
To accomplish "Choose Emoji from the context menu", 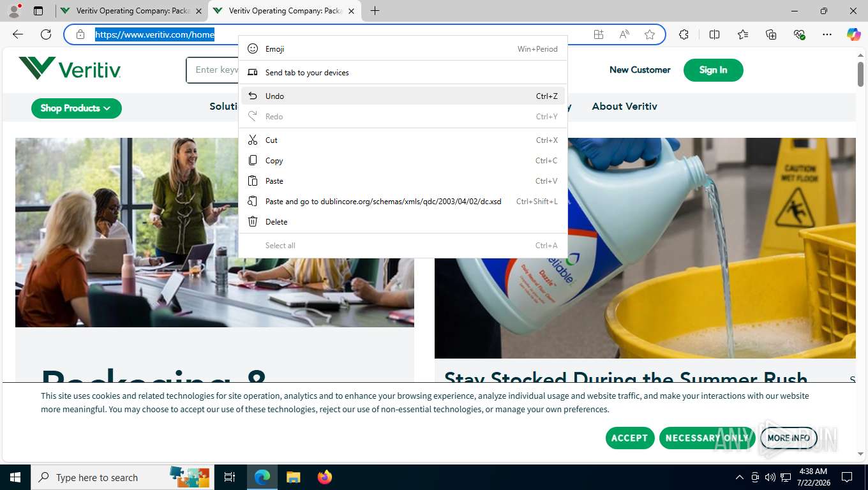I will coord(403,49).
